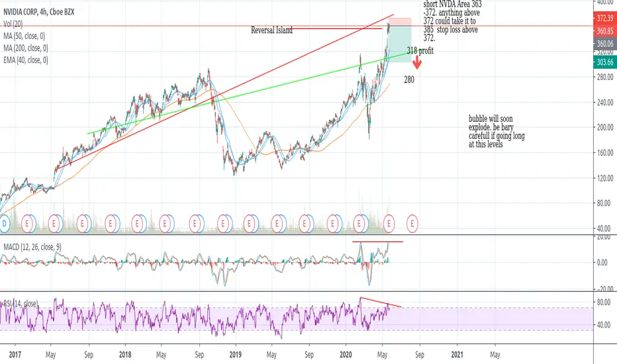
Task: Click the last upcoming earnings E marker
Action: [x=412, y=224]
